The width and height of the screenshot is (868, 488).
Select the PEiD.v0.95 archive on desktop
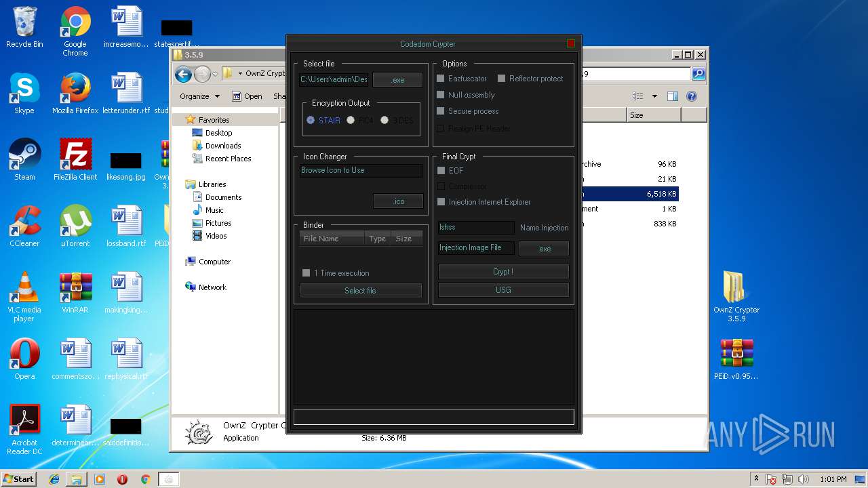[736, 359]
